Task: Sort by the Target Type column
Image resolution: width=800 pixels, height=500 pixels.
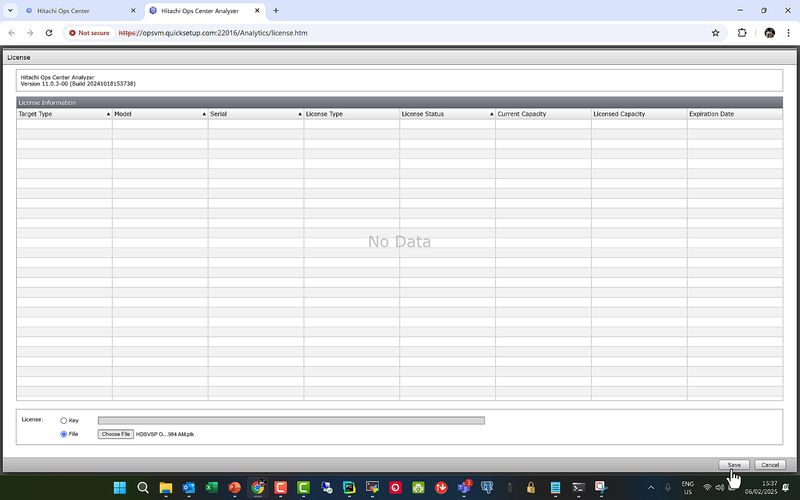Action: point(64,114)
